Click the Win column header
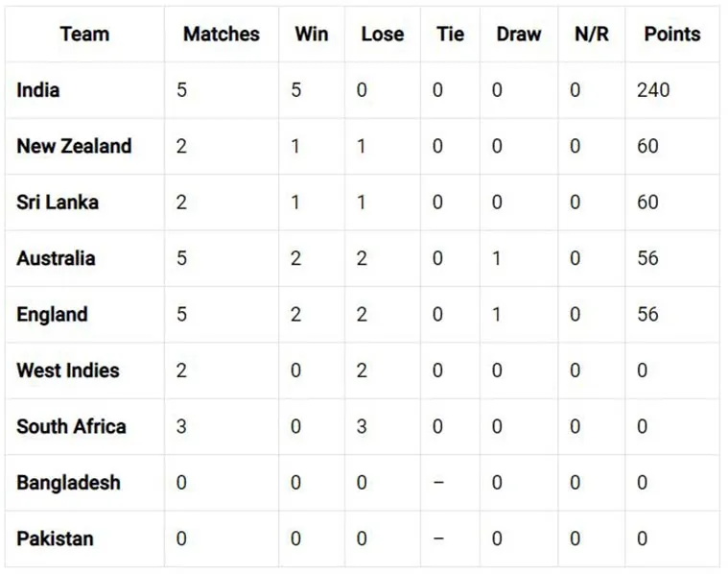 point(312,34)
